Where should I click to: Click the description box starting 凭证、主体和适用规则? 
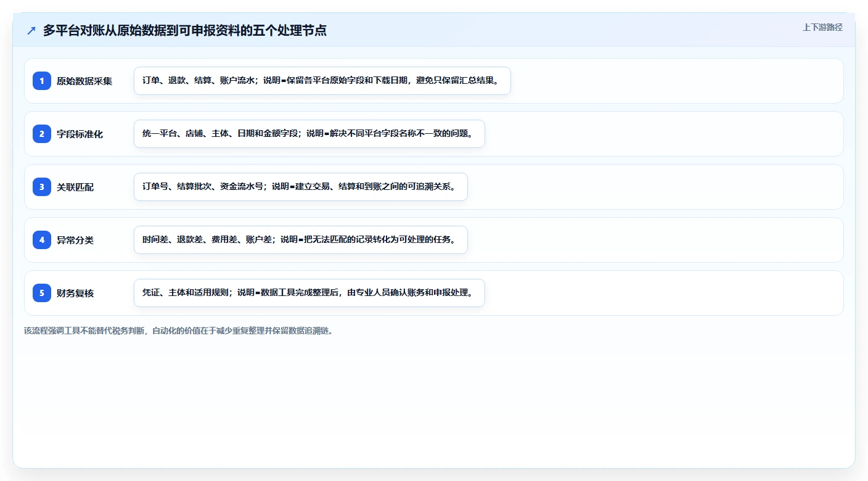point(309,293)
